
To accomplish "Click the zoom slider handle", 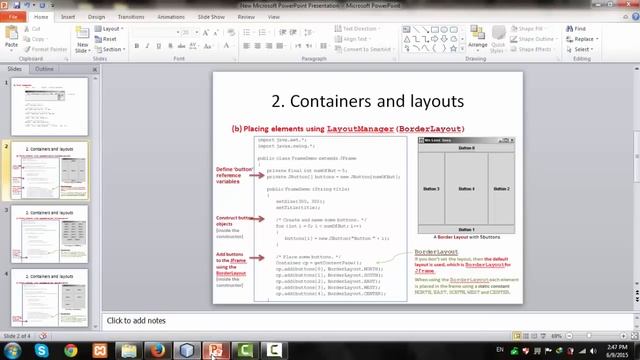I will tap(589, 336).
